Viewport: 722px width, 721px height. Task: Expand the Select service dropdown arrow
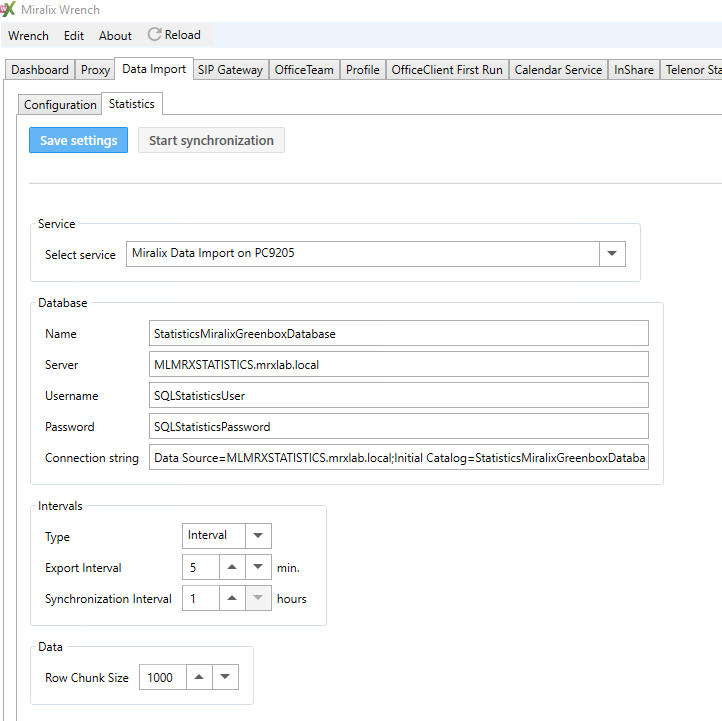(612, 254)
